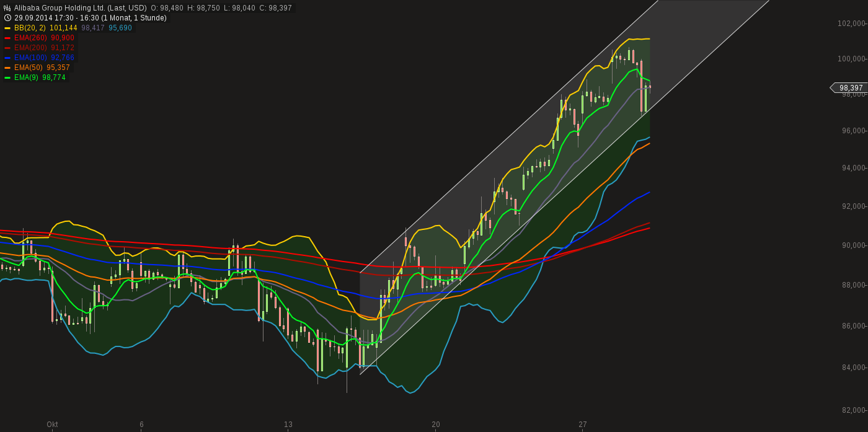
Task: Click the EMA(50) value 95,357
Action: [58, 68]
